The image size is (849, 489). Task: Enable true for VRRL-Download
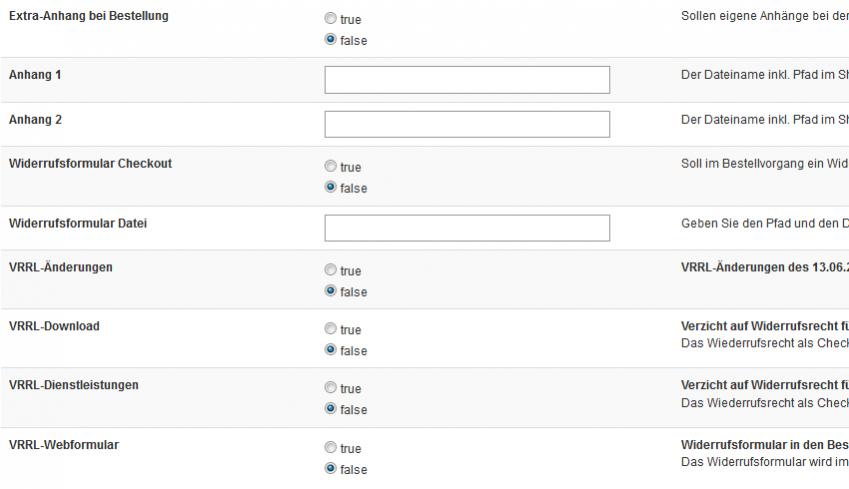pyautogui.click(x=331, y=330)
